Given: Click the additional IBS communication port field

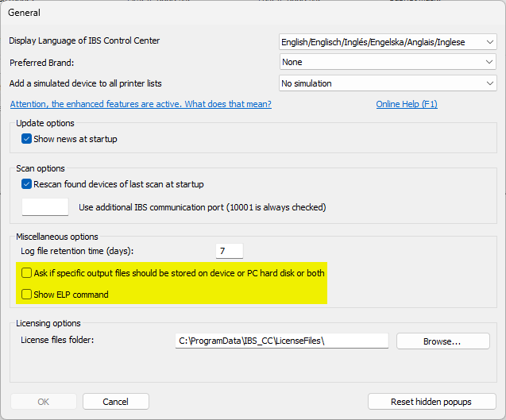Looking at the screenshot, I should [x=45, y=206].
